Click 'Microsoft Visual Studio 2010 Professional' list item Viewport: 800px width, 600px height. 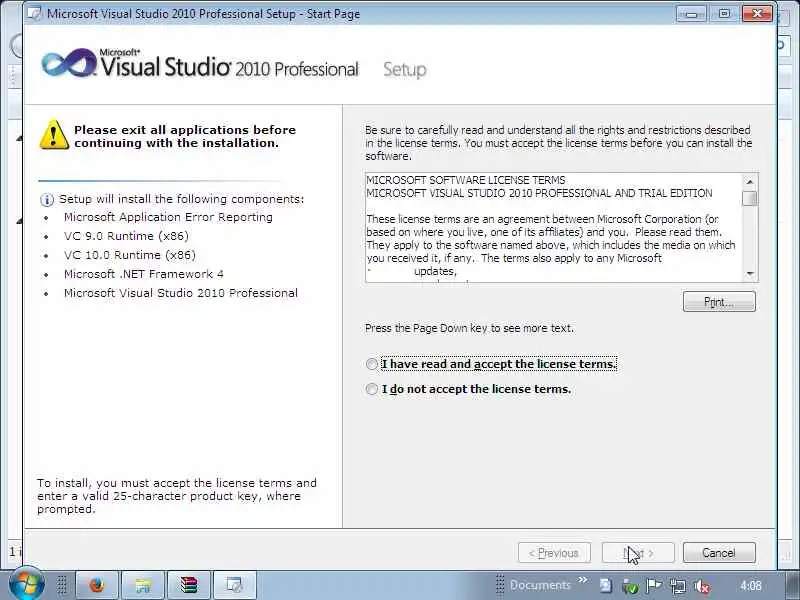(181, 293)
